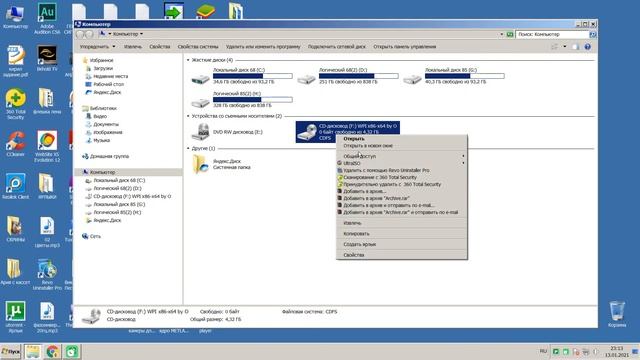Open the Recycle Bin (Корзина) icon
The height and width of the screenshot is (360, 640).
[617, 314]
